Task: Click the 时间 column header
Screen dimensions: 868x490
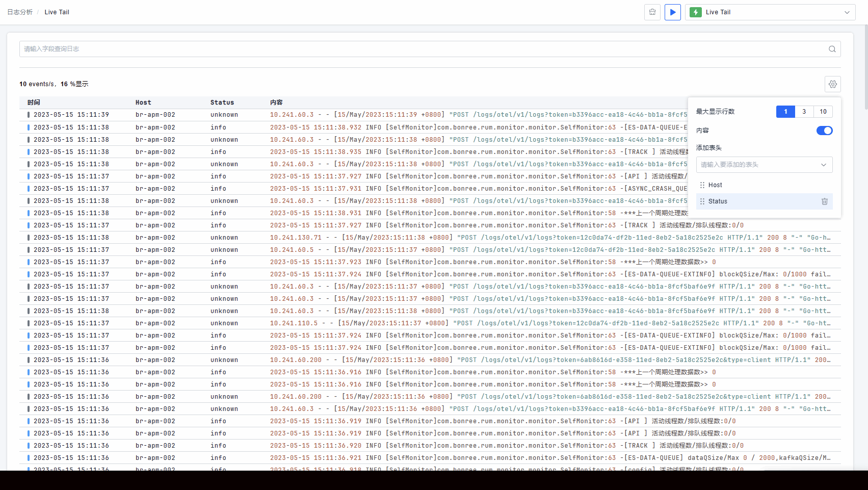Action: [34, 102]
